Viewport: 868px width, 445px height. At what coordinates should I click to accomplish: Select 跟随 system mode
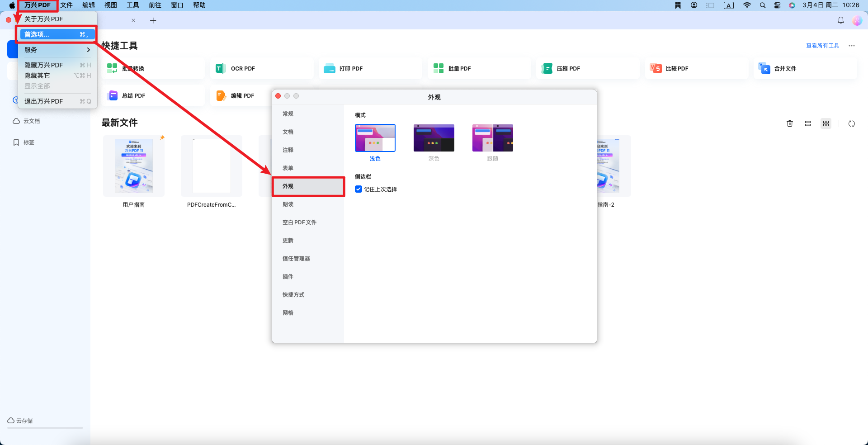492,138
